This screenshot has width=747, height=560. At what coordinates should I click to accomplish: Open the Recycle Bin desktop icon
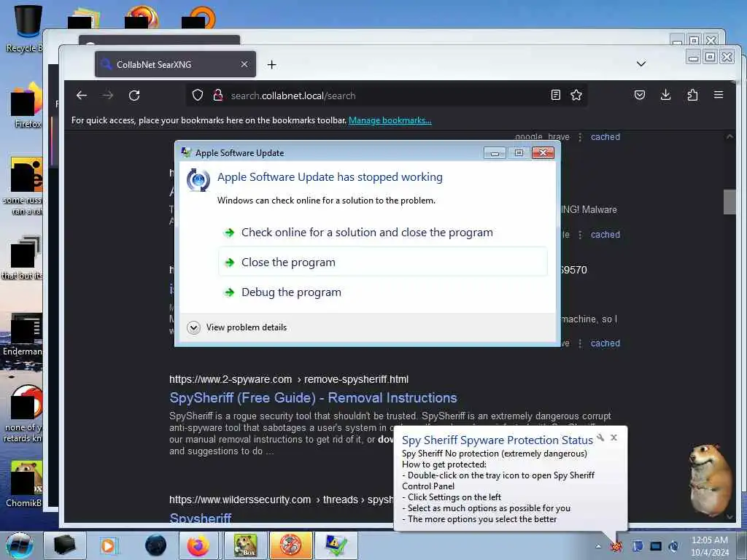coord(27,28)
